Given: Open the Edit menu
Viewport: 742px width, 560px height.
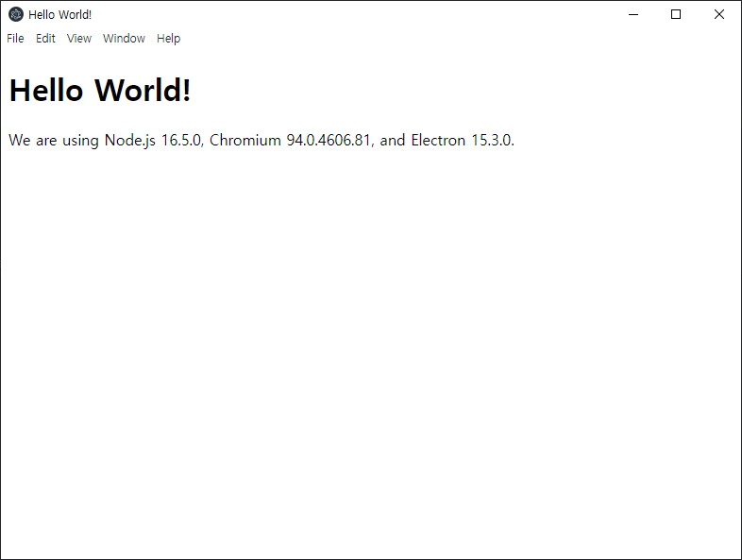Looking at the screenshot, I should coord(45,39).
